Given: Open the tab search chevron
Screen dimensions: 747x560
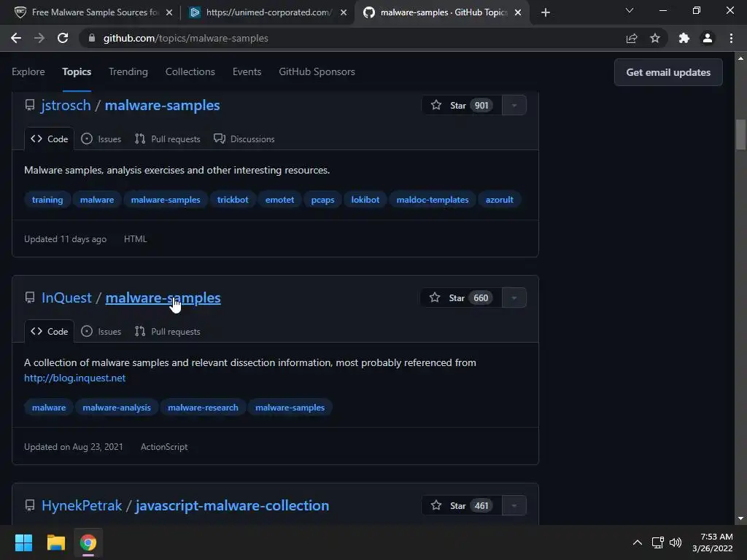Looking at the screenshot, I should (x=630, y=10).
